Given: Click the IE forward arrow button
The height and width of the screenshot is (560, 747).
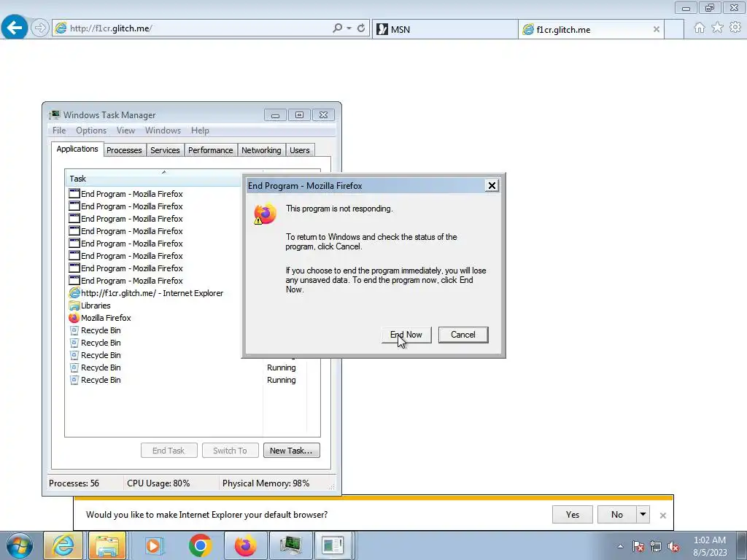Looking at the screenshot, I should coord(40,28).
